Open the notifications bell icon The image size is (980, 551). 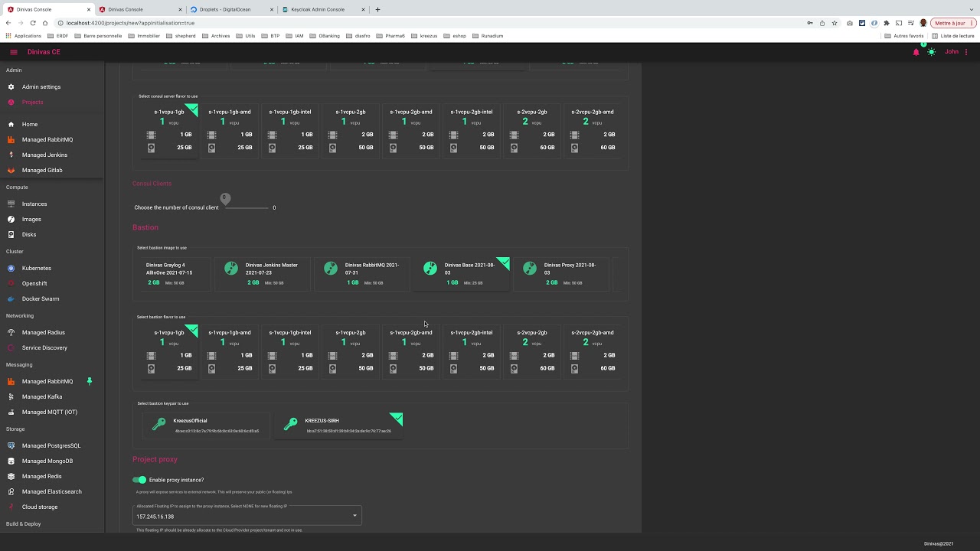pos(916,52)
